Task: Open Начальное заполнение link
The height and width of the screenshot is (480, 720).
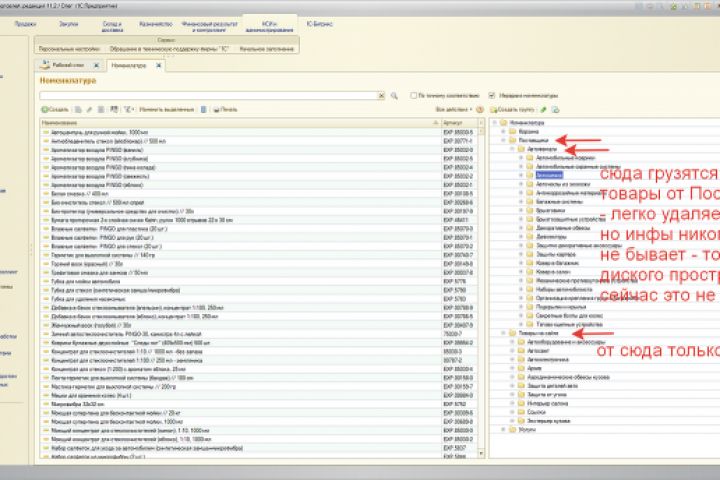Action: click(x=266, y=49)
